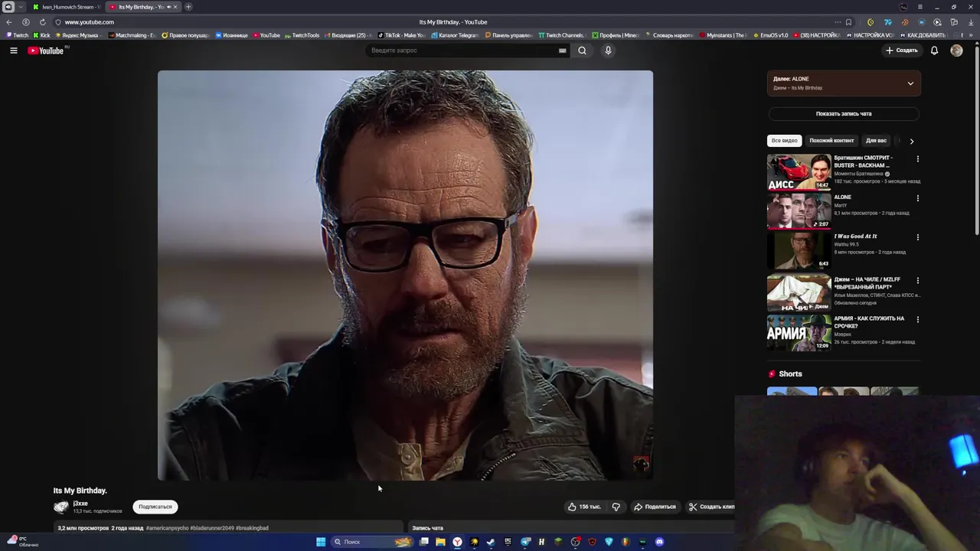This screenshot has width=980, height=551.
Task: Open the YouTube hamburger guide menu
Action: click(13, 51)
